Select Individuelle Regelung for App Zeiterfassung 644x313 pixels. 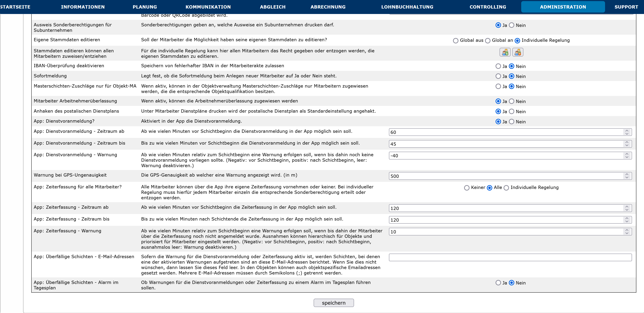point(506,188)
